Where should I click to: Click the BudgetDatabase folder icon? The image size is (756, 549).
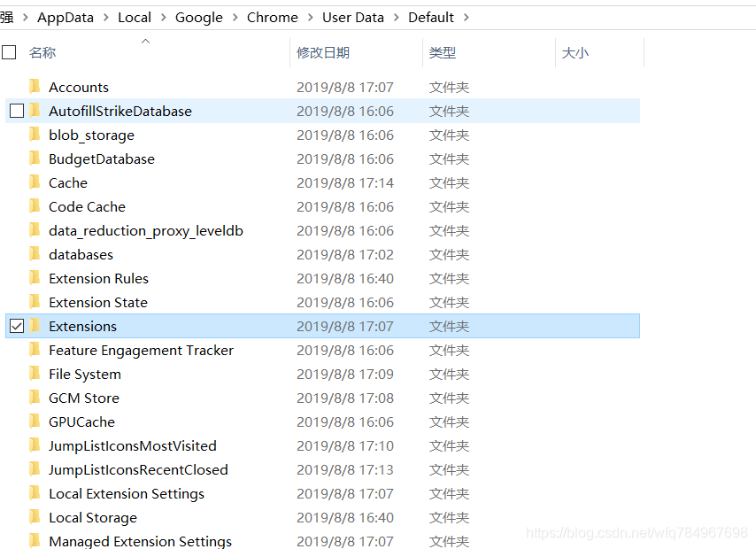pyautogui.click(x=35, y=159)
